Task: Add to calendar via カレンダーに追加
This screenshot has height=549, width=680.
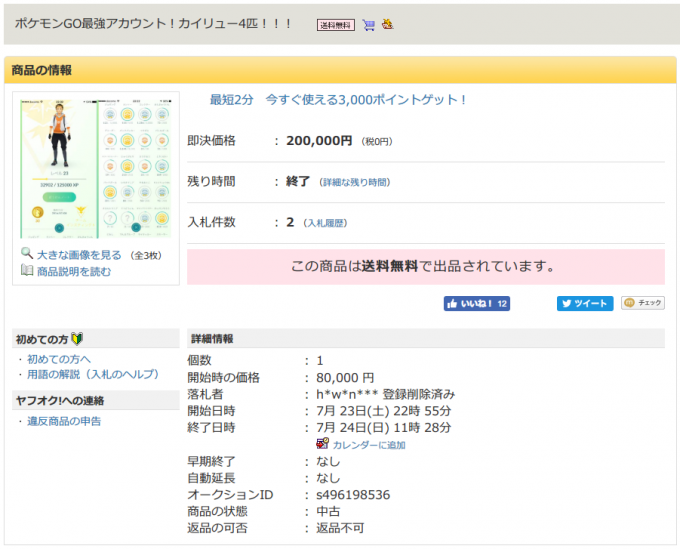Action: (x=369, y=445)
